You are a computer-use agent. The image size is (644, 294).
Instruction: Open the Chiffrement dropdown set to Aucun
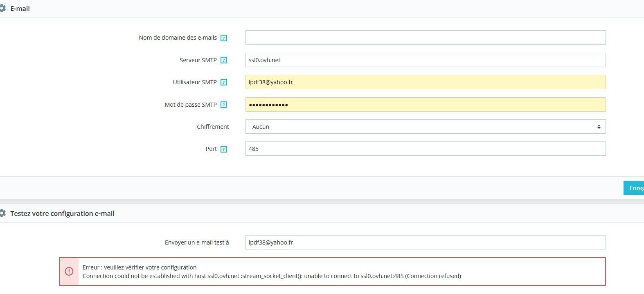[x=426, y=127]
